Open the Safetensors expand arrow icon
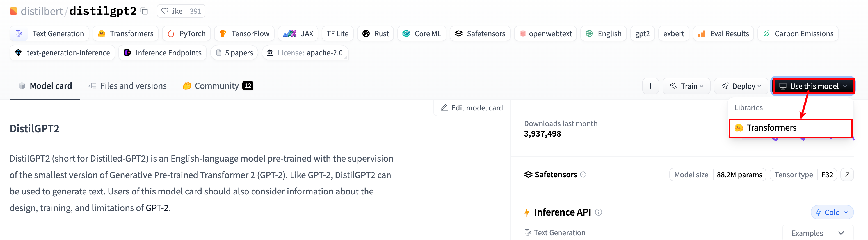Viewport: 868px width, 240px height. coord(847,175)
